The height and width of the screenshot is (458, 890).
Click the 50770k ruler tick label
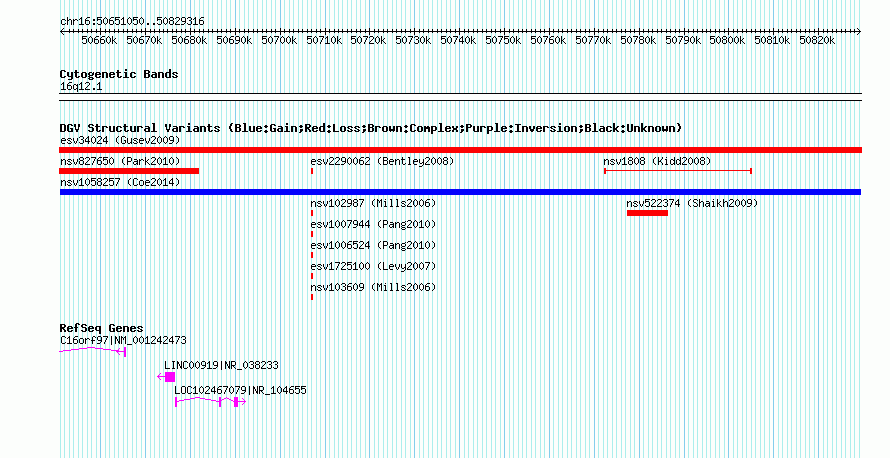tap(593, 40)
